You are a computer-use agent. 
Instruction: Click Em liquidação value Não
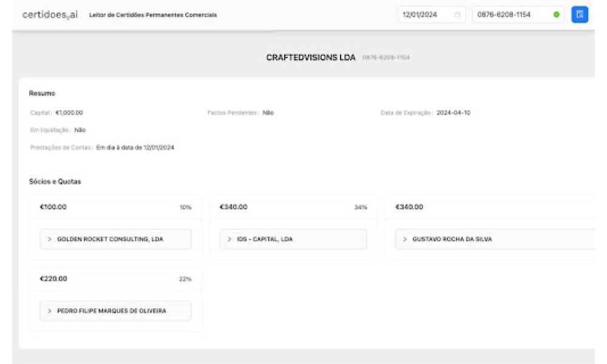click(x=80, y=130)
